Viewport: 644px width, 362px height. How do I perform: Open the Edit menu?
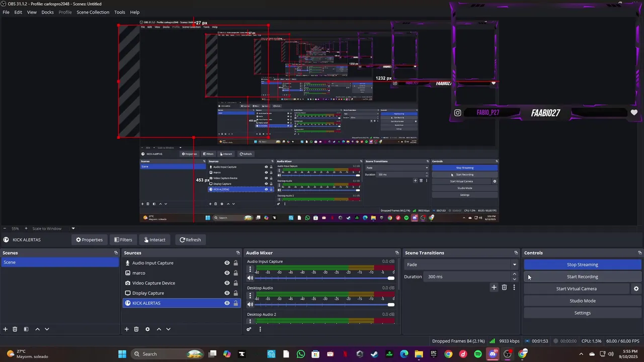pyautogui.click(x=18, y=12)
